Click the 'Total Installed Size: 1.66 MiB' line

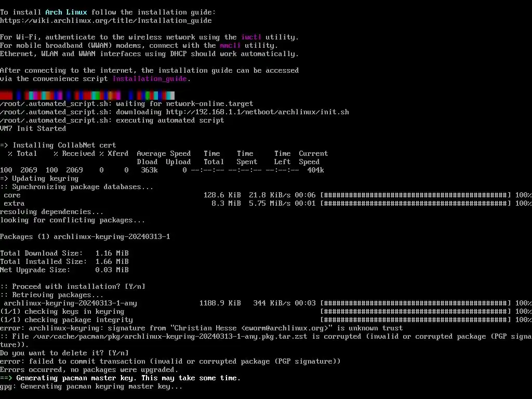tap(64, 262)
